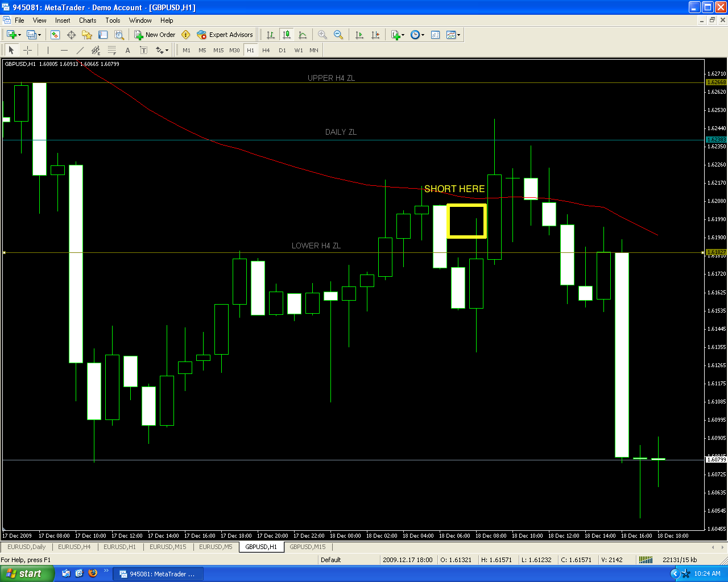Image resolution: width=728 pixels, height=582 pixels.
Task: Switch to the EURUSD,Daily chart tab
Action: tap(27, 547)
